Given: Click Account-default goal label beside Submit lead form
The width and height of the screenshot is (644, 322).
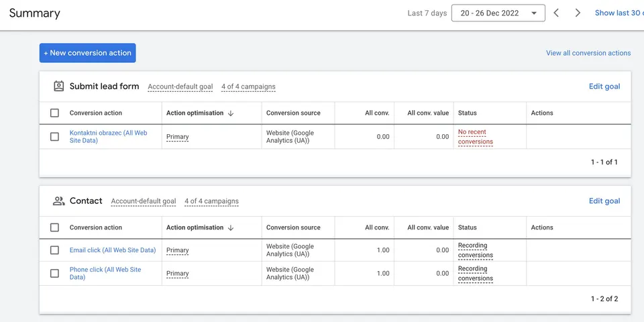Looking at the screenshot, I should (x=180, y=87).
